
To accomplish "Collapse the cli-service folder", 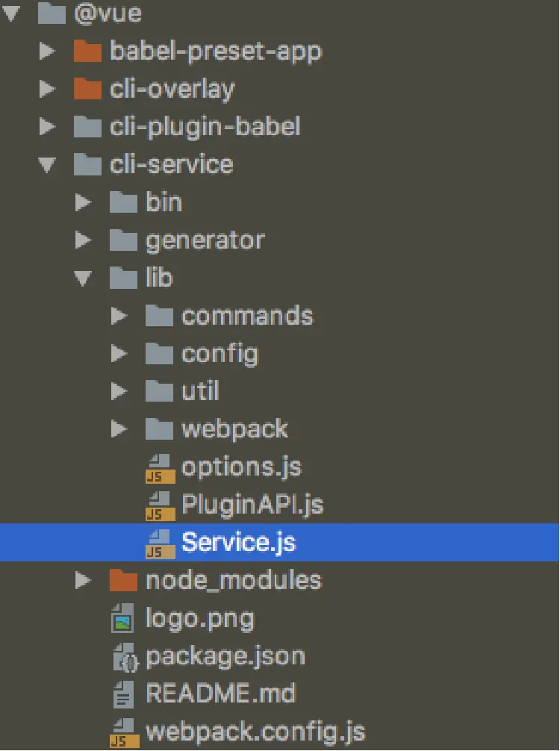I will tap(48, 165).
